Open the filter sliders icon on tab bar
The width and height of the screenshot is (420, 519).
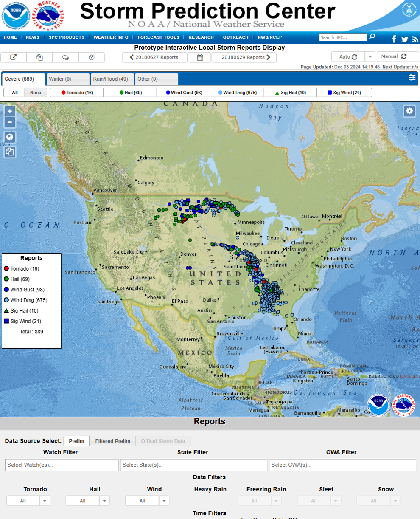(412, 77)
